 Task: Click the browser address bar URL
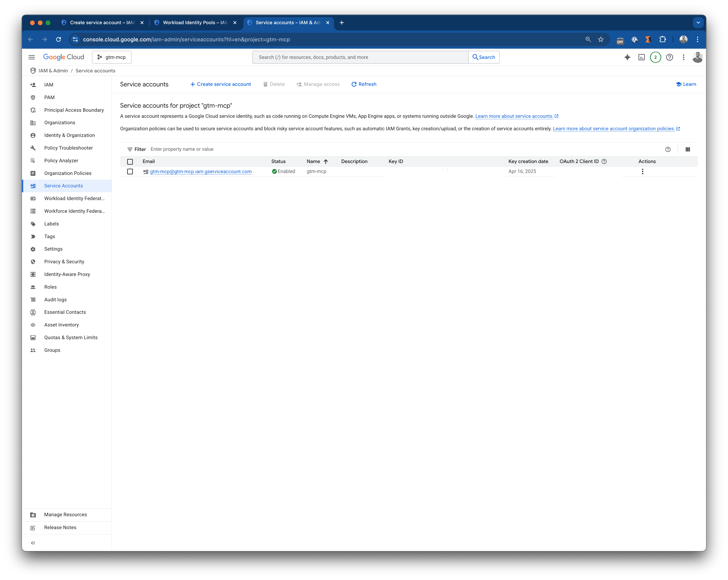point(186,40)
